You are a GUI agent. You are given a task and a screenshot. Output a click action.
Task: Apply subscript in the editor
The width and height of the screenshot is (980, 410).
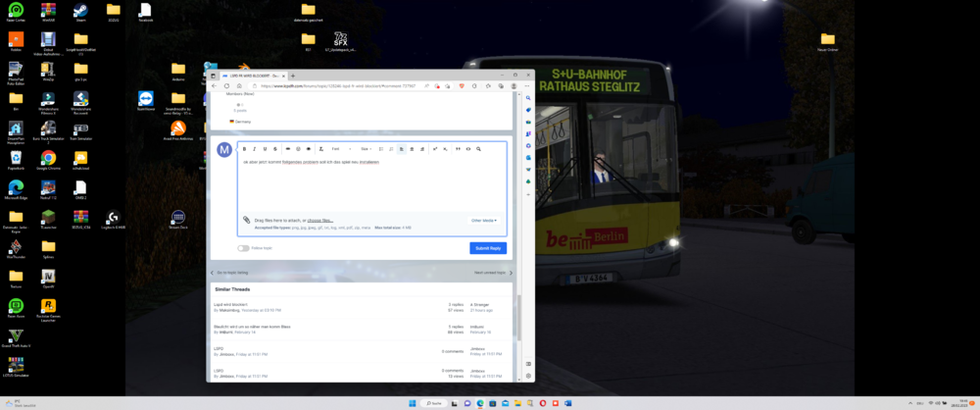(x=445, y=149)
